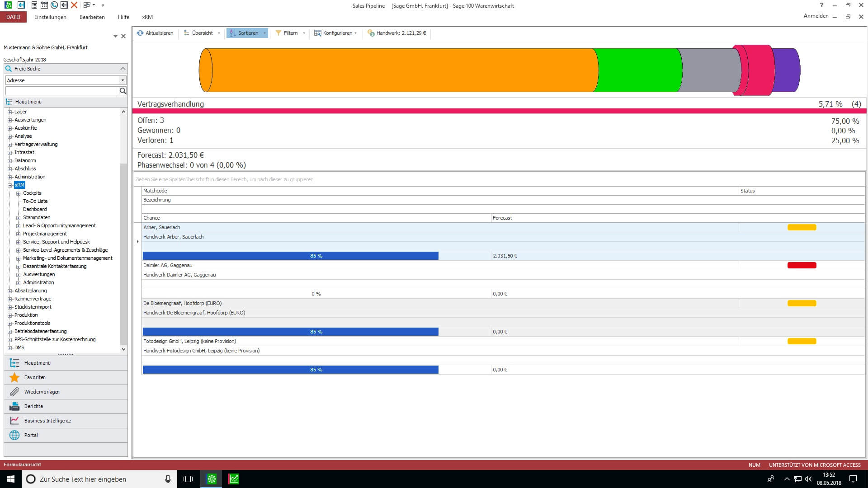Close the left navigation panel with X
This screenshot has width=868, height=488.
tap(123, 36)
